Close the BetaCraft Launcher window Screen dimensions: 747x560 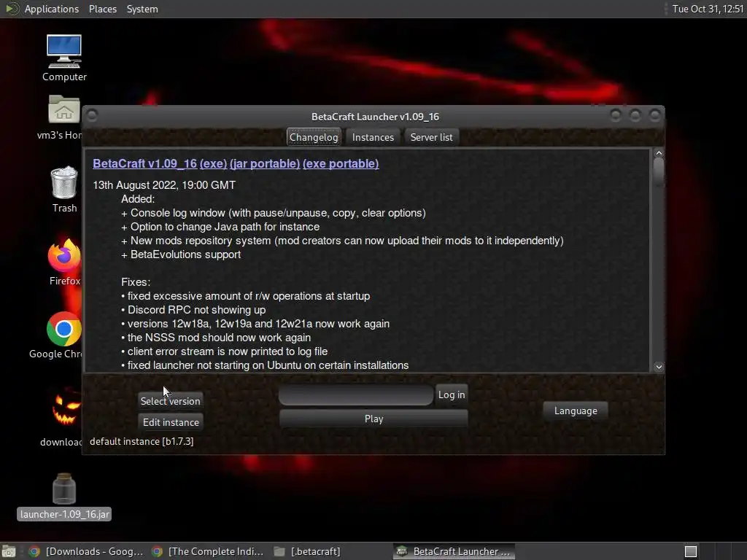655,115
